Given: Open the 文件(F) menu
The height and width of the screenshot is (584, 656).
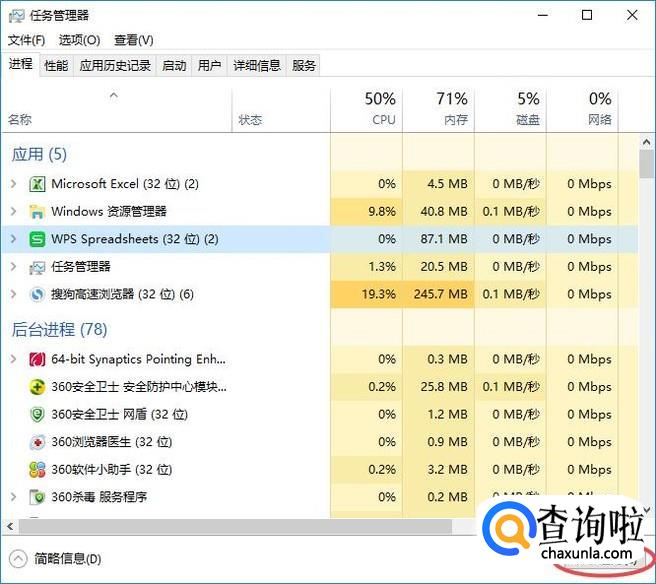Looking at the screenshot, I should 26,40.
